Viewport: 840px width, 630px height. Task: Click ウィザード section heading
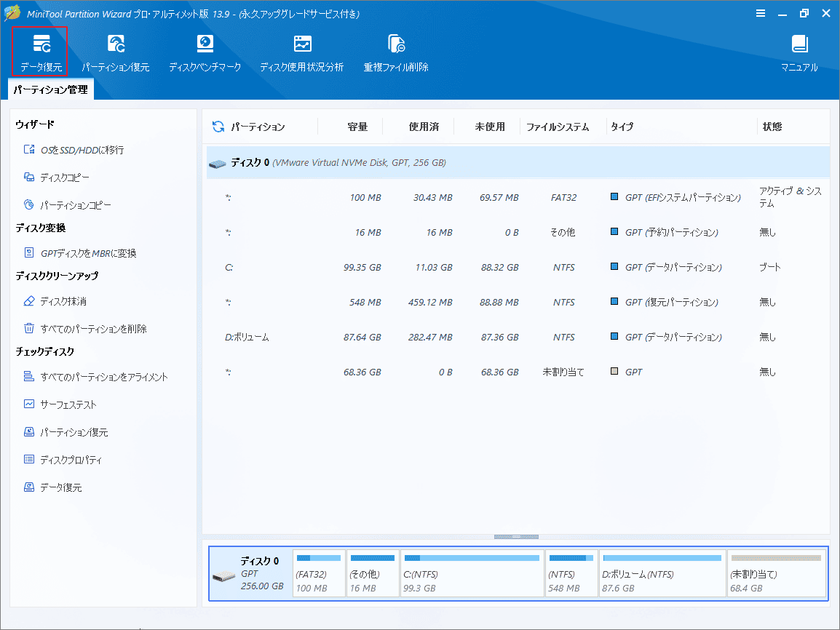click(x=35, y=124)
